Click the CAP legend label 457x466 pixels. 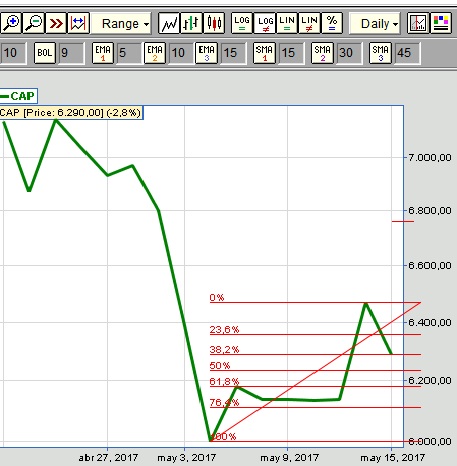[x=18, y=96]
